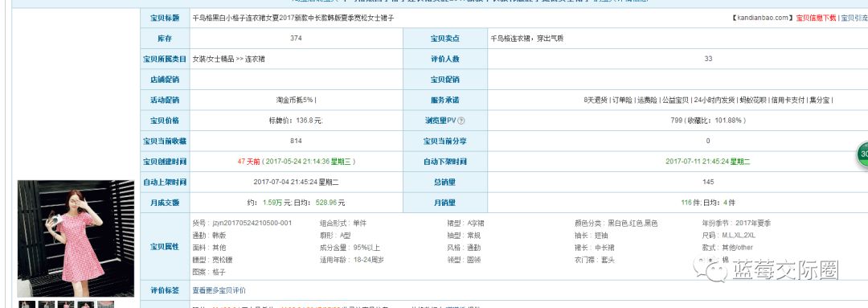Screen dimensions: 868x308
Task: Click the page views value 799 (收藏比: 101.88%)
Action: pyautogui.click(x=708, y=121)
